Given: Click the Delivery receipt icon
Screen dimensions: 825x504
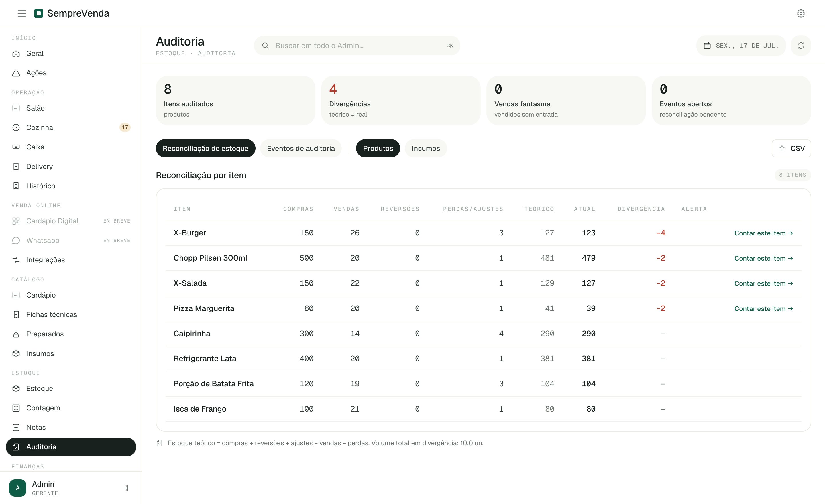Looking at the screenshot, I should point(16,166).
